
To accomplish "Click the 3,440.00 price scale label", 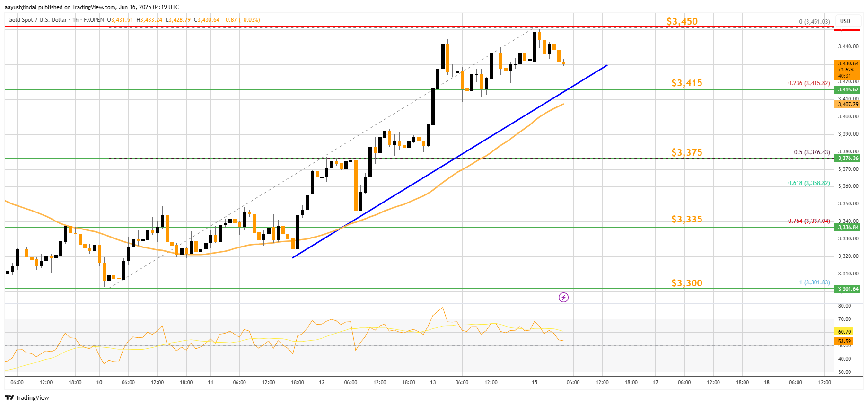I will pos(848,46).
